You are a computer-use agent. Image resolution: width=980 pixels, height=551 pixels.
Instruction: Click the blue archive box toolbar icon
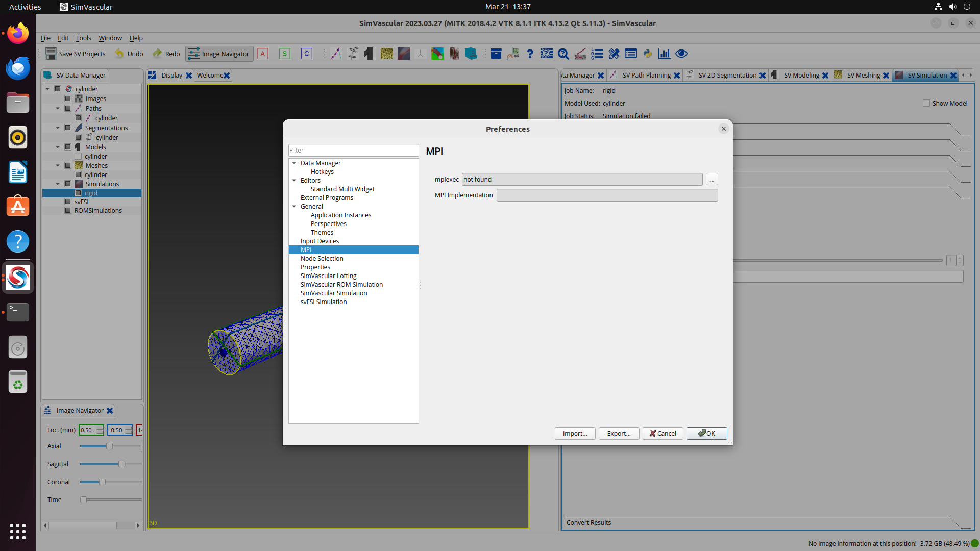coord(496,54)
